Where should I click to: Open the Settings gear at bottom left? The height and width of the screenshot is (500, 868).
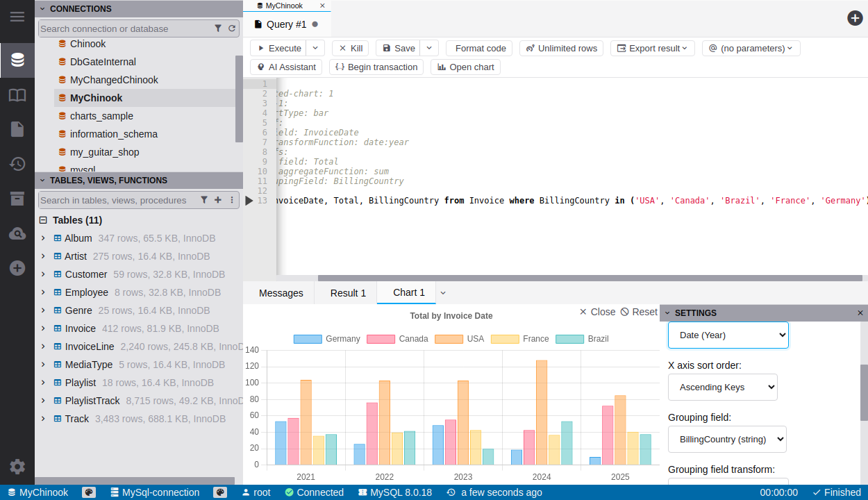[17, 467]
